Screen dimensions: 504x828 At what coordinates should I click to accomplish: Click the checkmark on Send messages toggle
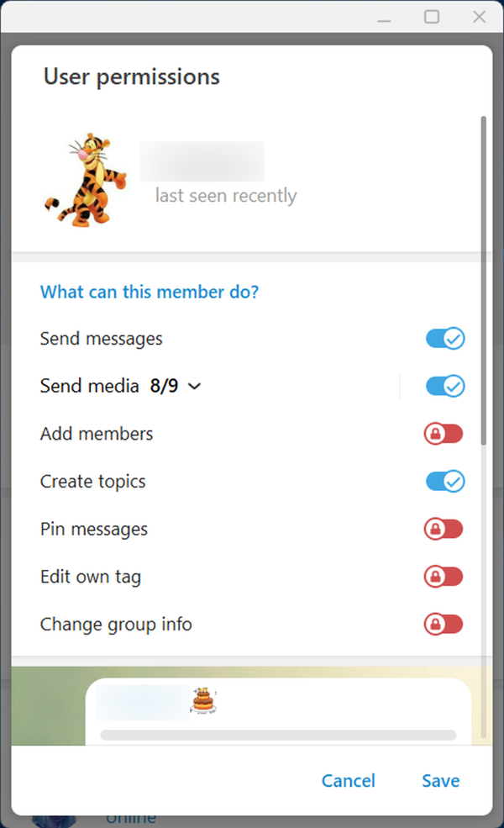454,339
